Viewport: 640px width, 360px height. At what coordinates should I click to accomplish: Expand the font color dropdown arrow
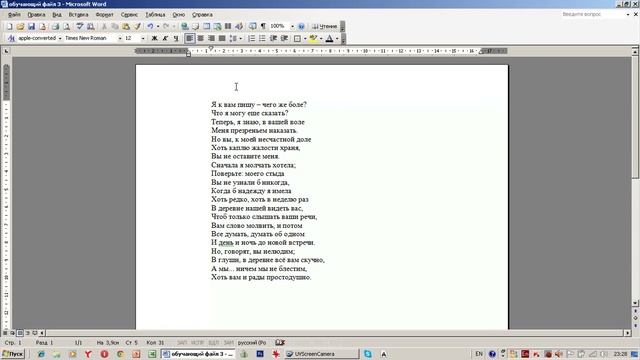tap(337, 38)
